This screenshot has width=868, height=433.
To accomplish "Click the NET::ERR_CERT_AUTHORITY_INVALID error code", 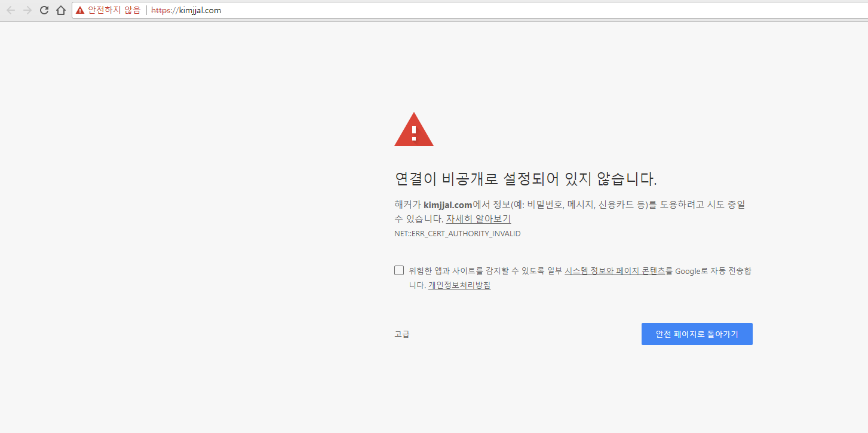I will click(x=457, y=234).
